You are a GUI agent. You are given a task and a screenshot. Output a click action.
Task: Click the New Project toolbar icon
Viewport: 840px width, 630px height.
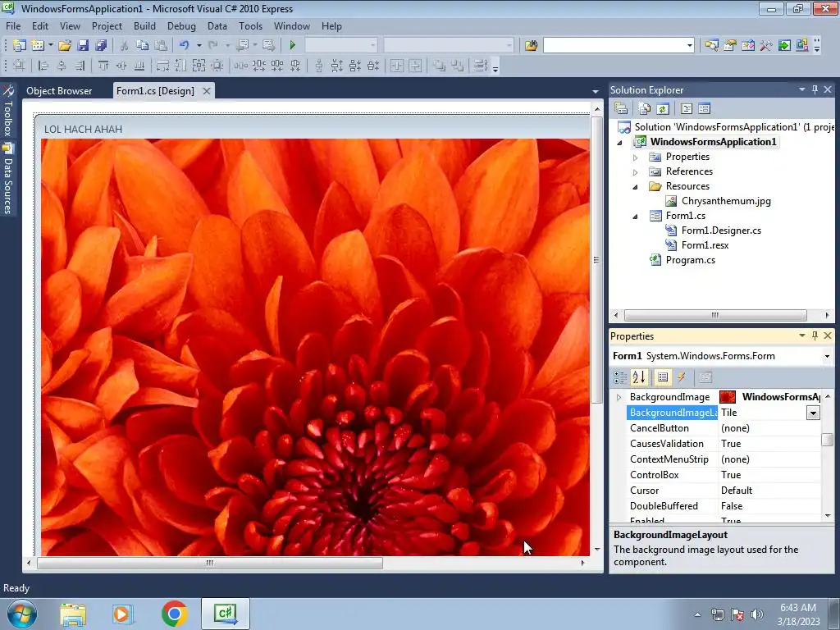[20, 46]
